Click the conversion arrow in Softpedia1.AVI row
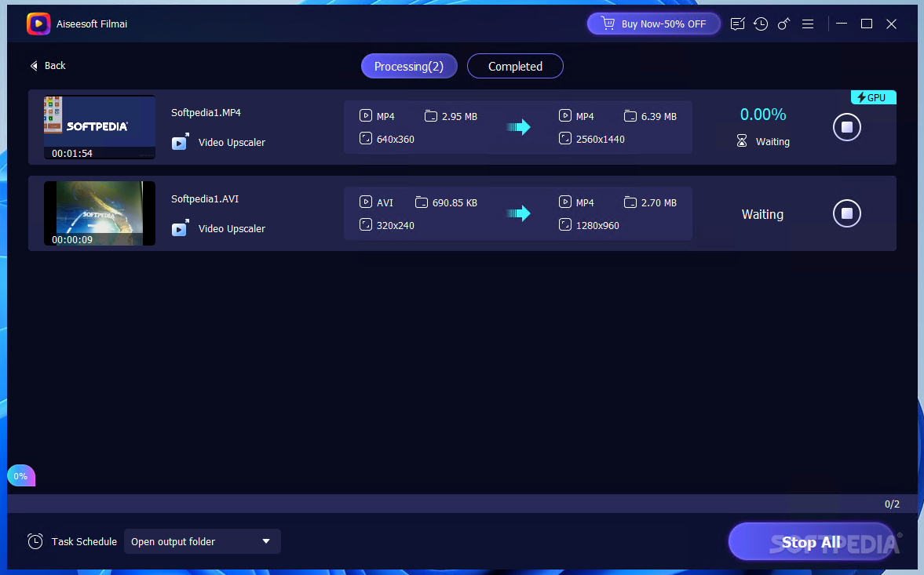924x575 pixels. 519,213
